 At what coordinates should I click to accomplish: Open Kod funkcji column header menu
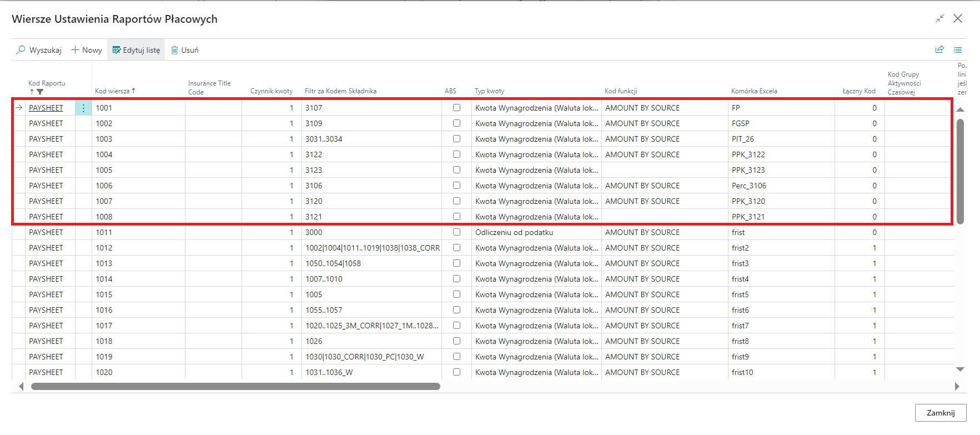coord(621,91)
